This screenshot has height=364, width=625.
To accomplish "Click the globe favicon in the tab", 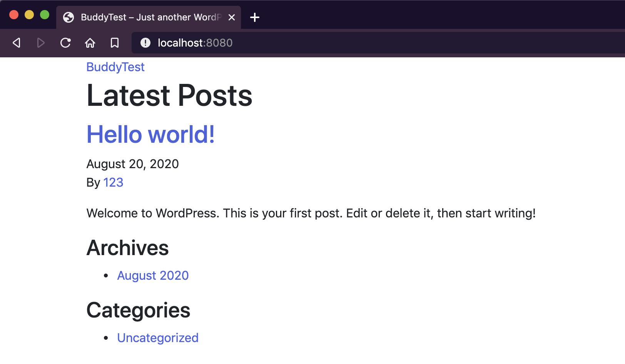I will pos(69,17).
